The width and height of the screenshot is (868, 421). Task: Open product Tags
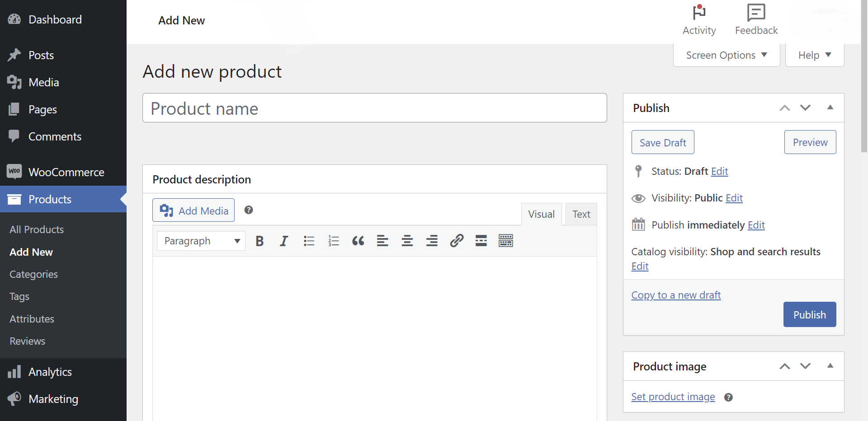(x=19, y=296)
